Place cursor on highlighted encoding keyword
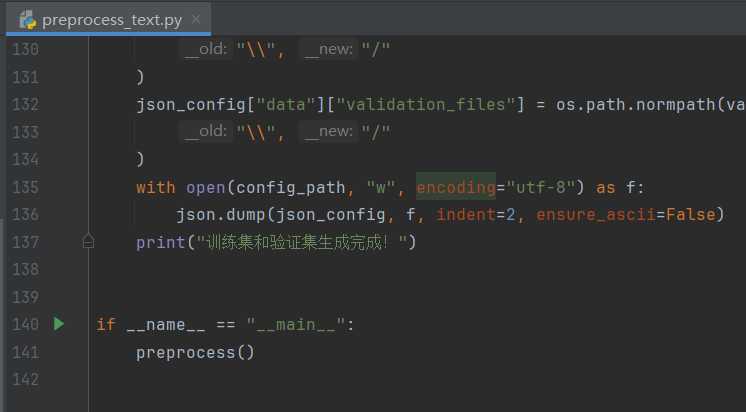The image size is (746, 412). [x=456, y=187]
